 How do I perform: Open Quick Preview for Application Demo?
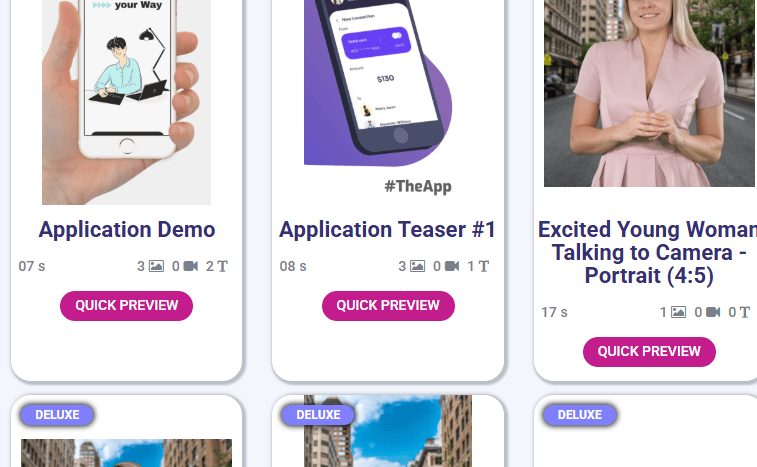[x=126, y=306]
